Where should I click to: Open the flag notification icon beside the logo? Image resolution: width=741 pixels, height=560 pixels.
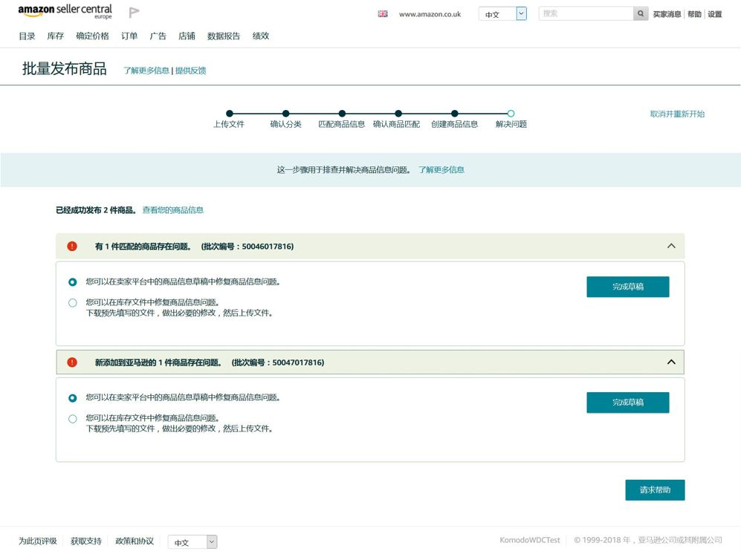[x=135, y=12]
